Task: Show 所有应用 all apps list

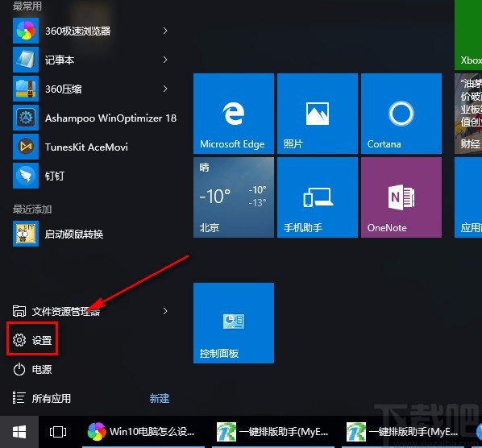Action: (x=42, y=398)
